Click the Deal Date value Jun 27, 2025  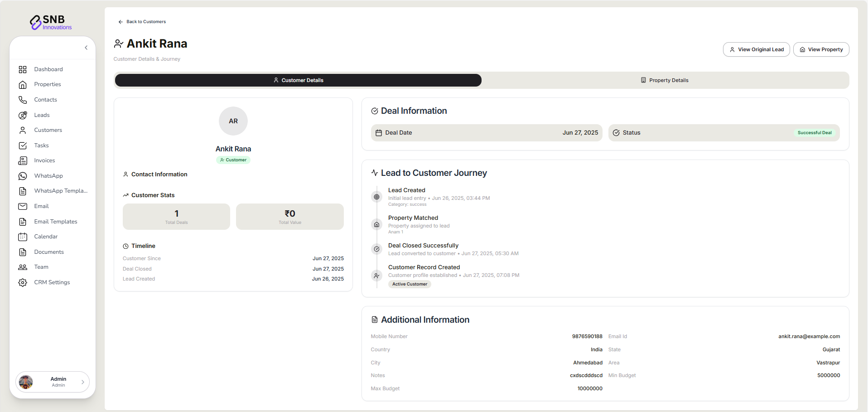[x=580, y=133]
